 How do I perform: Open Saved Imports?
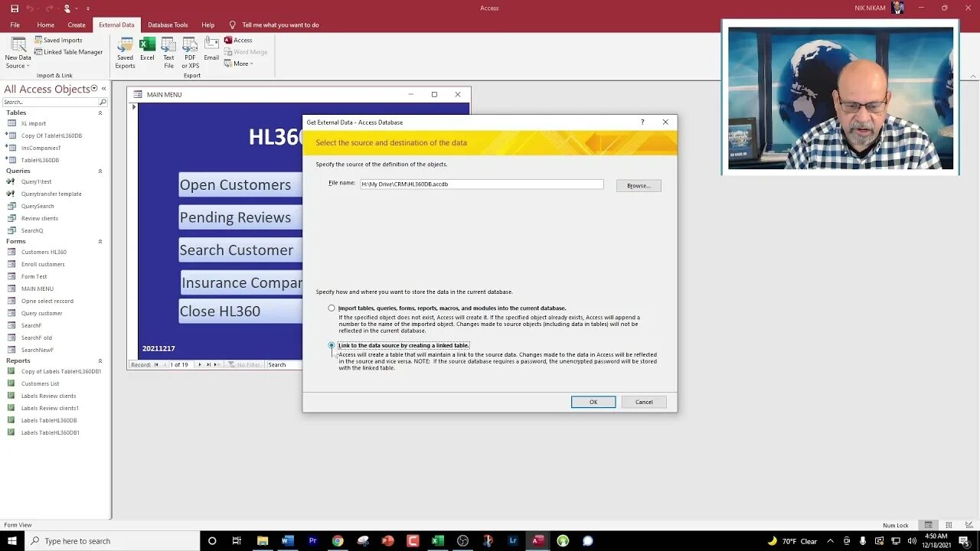[58, 40]
